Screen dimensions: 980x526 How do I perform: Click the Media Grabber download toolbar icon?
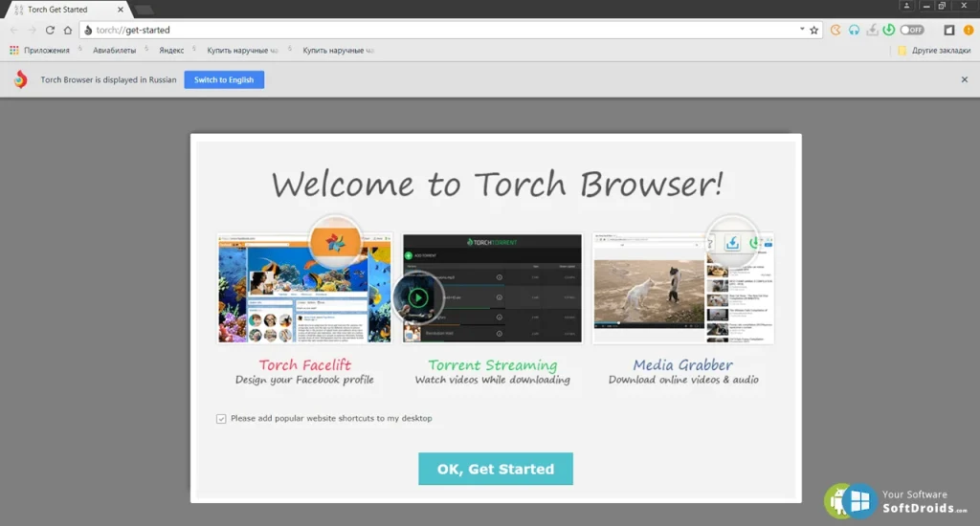pos(872,30)
